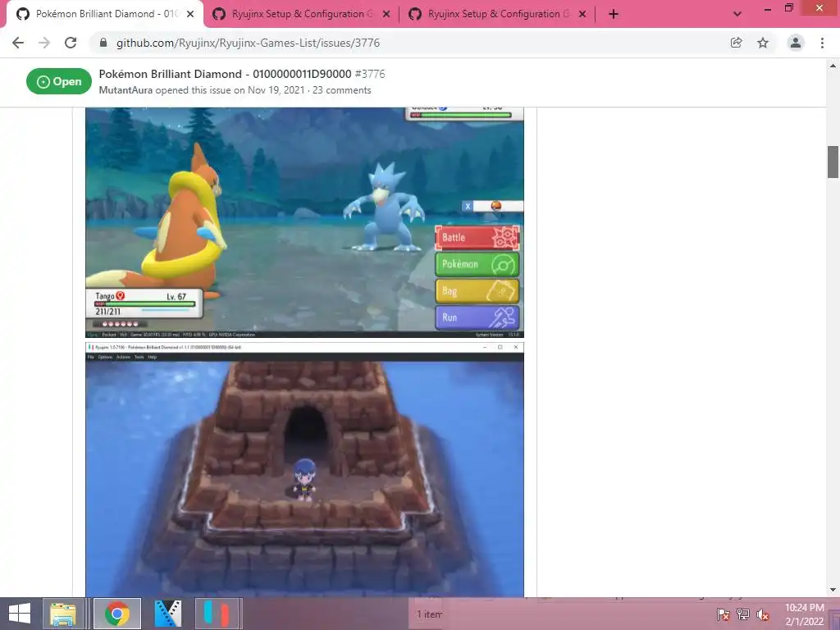Click the taskbar clock showing 10:24 PM

click(x=805, y=614)
